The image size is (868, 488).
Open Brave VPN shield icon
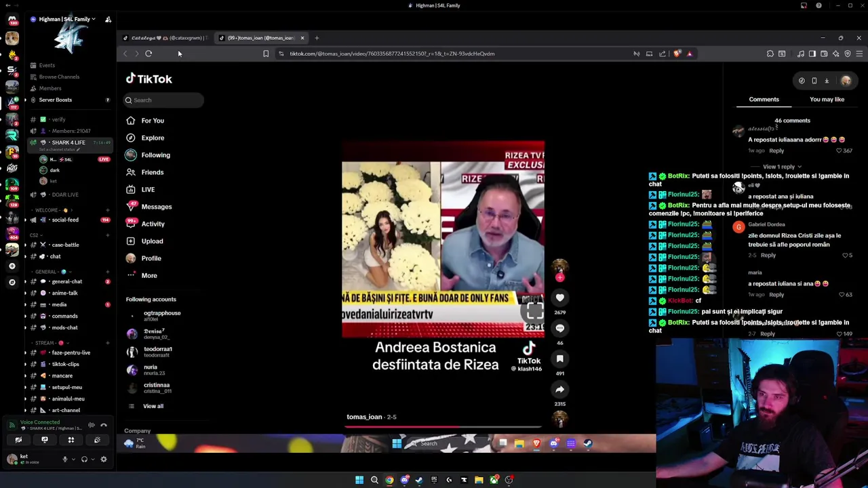(x=848, y=54)
